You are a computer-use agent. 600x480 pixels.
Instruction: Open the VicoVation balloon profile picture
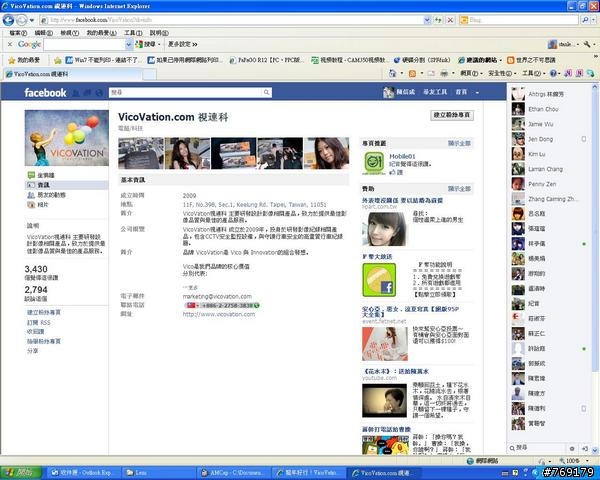click(67, 138)
